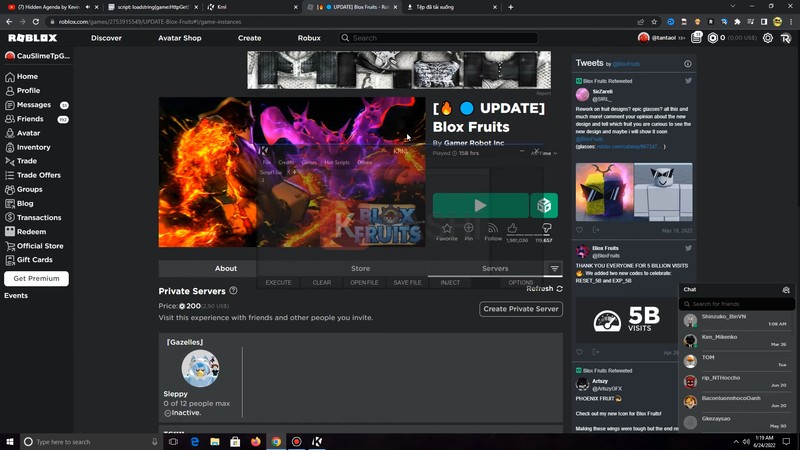
Task: Open the server filter dropdown
Action: coord(554,269)
